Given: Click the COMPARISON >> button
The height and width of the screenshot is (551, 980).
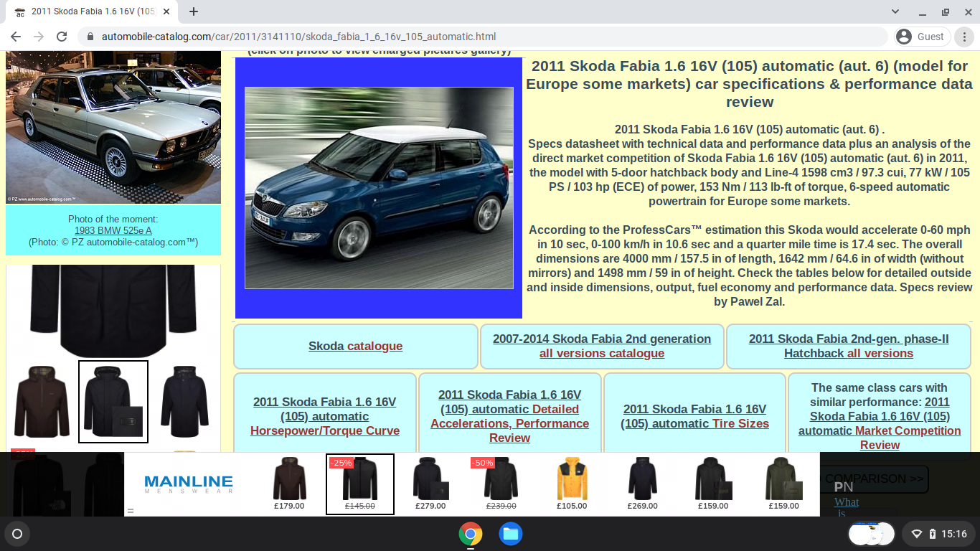Looking at the screenshot, I should tap(875, 479).
